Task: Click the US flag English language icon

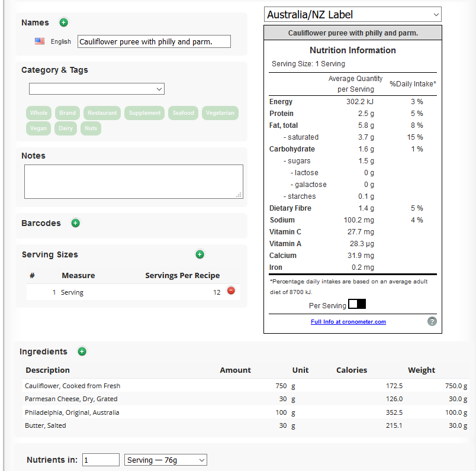Action: pyautogui.click(x=40, y=41)
